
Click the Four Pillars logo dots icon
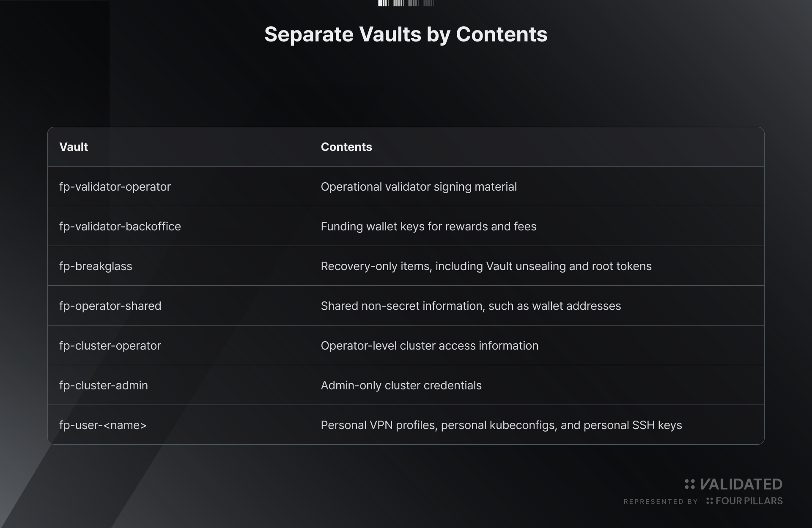point(709,501)
